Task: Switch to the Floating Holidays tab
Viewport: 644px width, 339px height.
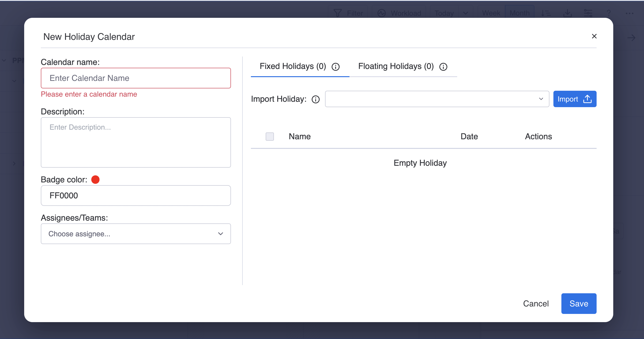Action: click(x=396, y=66)
